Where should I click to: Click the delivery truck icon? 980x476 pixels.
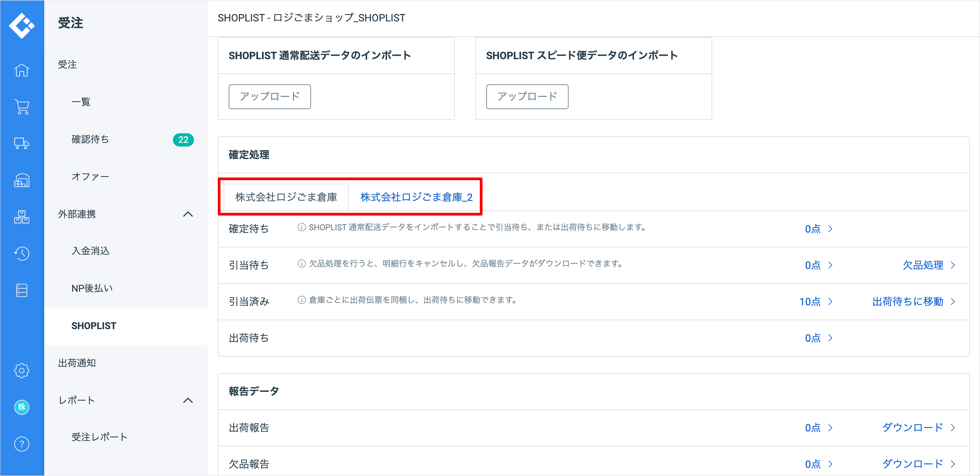coord(22,144)
